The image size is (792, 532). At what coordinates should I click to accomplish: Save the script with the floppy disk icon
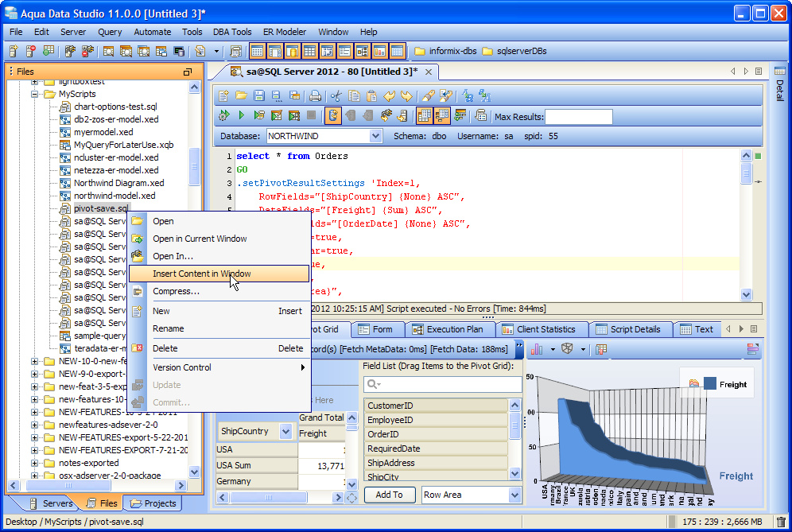(259, 95)
